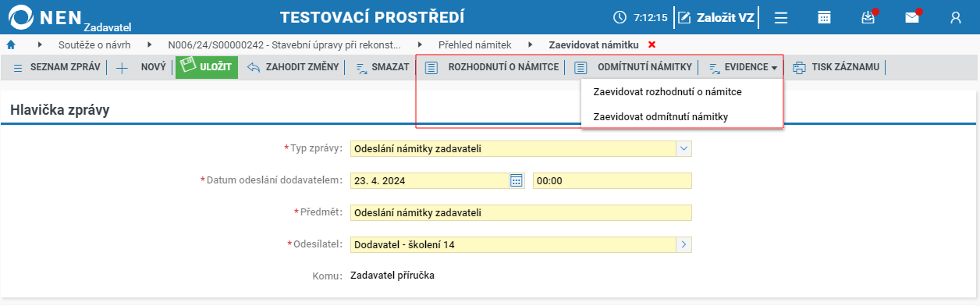Go to Přehled námitek breadcrumb
The height and width of the screenshot is (306, 980).
coord(475,44)
